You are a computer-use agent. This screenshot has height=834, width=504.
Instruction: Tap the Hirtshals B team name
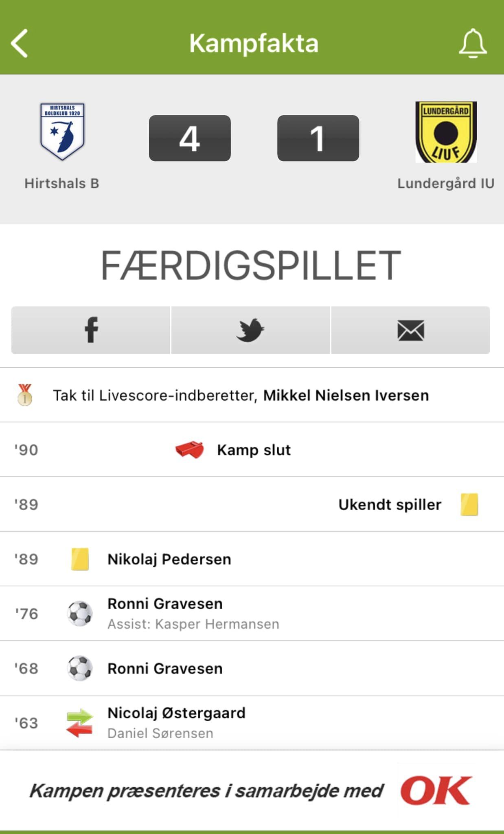click(62, 184)
